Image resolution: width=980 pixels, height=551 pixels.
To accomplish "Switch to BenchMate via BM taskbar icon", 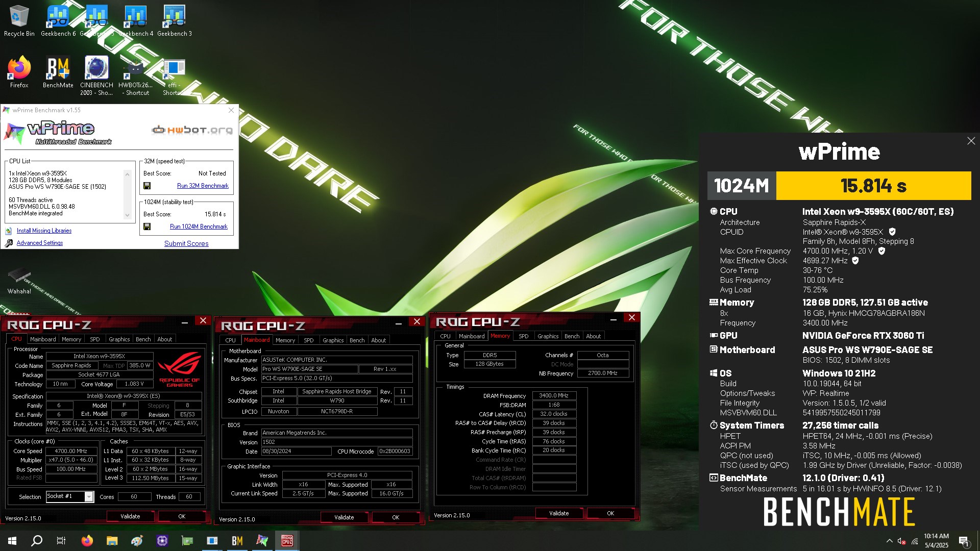I will 237,541.
